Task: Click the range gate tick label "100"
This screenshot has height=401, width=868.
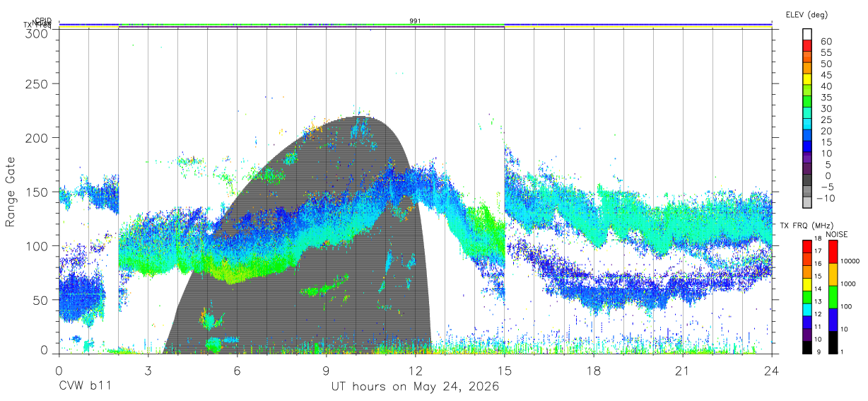Action: tap(37, 245)
